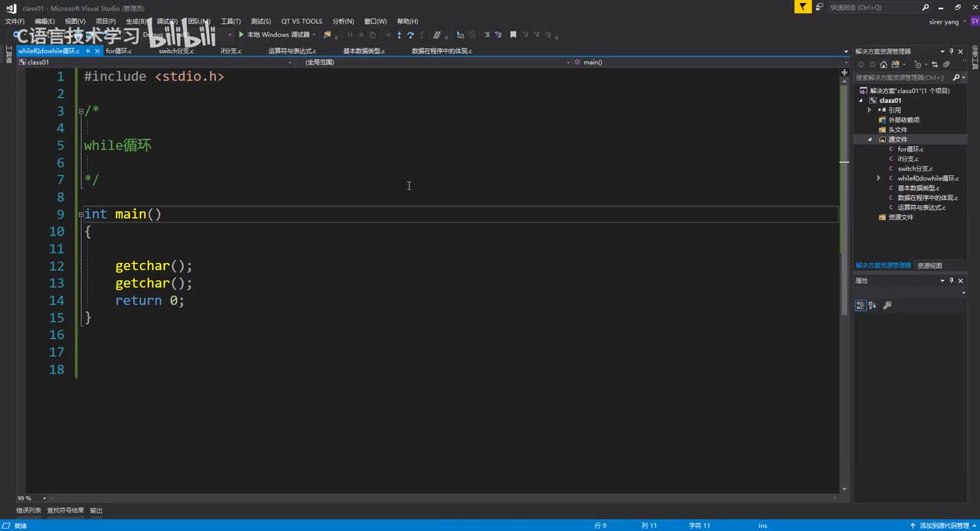Image resolution: width=980 pixels, height=531 pixels.
Task: Toggle alphabetical sort in Properties panel
Action: click(873, 305)
